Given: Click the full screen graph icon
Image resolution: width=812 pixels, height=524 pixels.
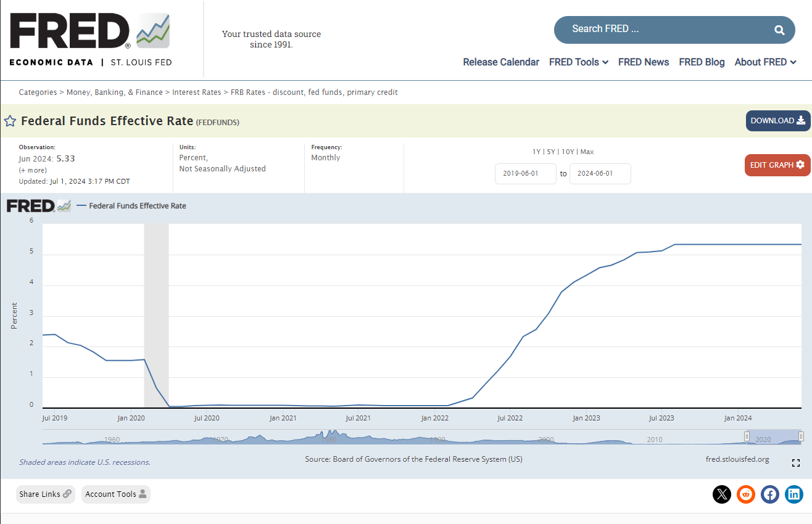Looking at the screenshot, I should [x=795, y=463].
